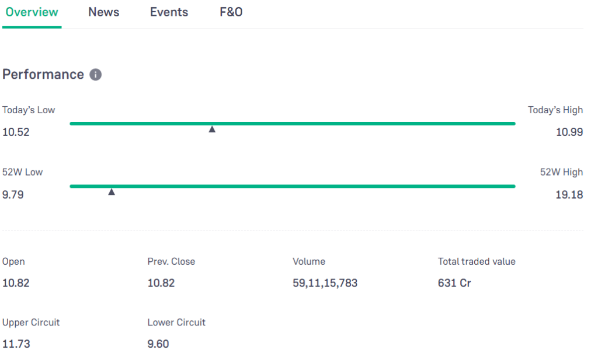The width and height of the screenshot is (598, 364).
Task: Click the Upper Circuit value 11.73
Action: (16, 344)
